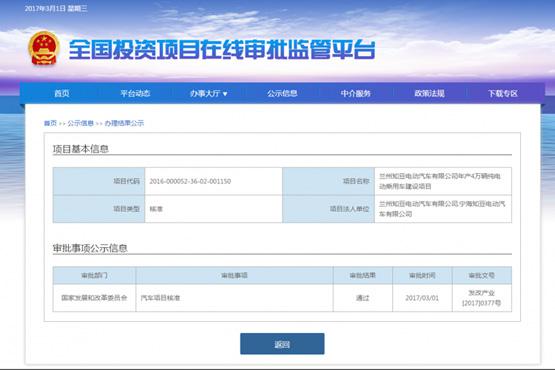Click the 审批时间 column header
555x370 pixels.
[x=422, y=275]
